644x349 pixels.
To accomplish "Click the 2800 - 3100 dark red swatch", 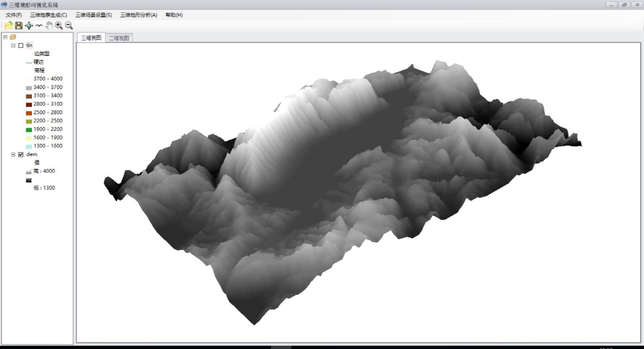I will (x=29, y=104).
